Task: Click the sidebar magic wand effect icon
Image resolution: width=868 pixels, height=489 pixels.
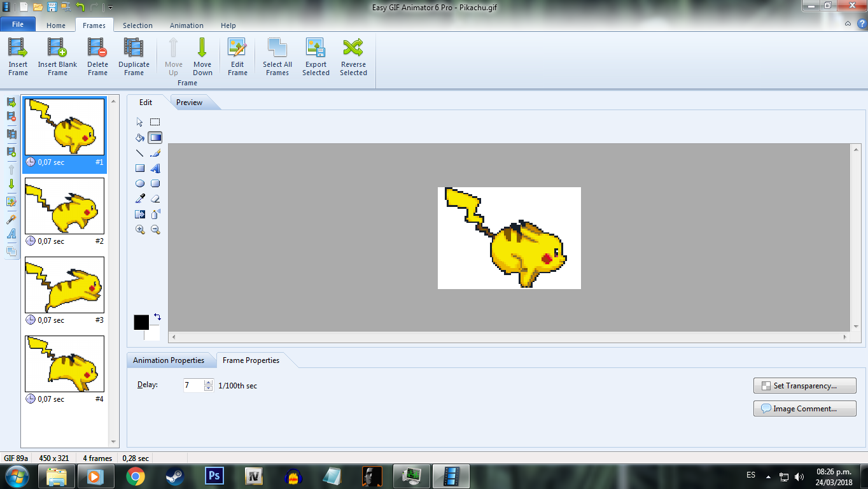Action: coord(11,219)
